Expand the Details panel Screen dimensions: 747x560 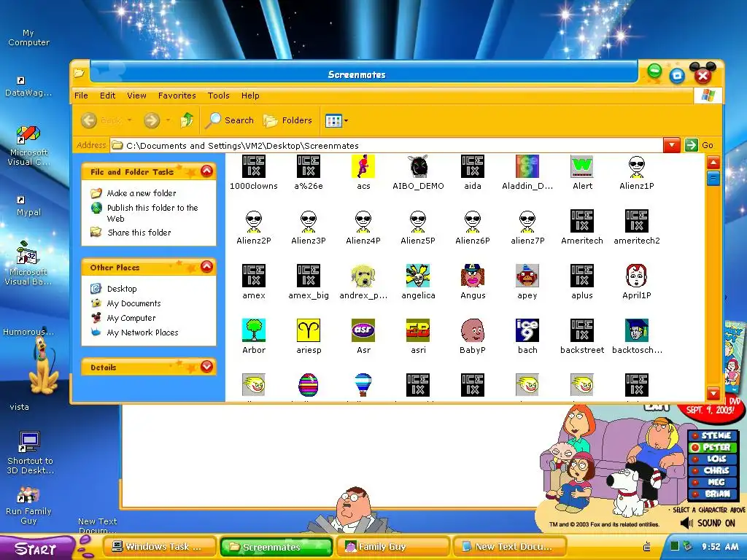click(206, 366)
